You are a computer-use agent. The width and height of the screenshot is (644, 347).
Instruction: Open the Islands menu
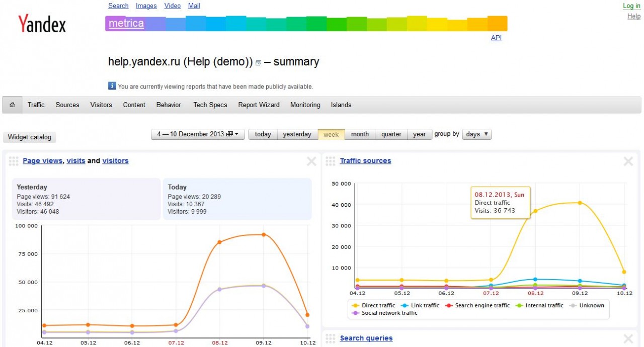341,105
